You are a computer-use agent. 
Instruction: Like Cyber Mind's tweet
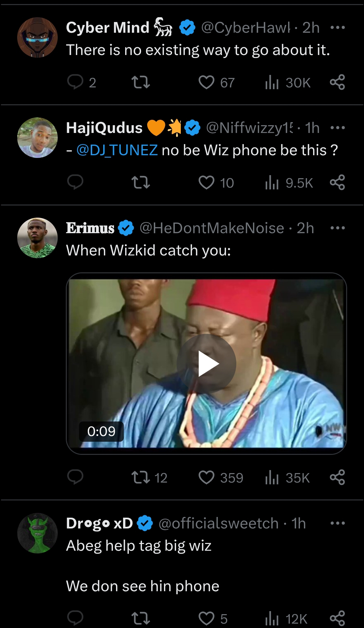pos(206,82)
